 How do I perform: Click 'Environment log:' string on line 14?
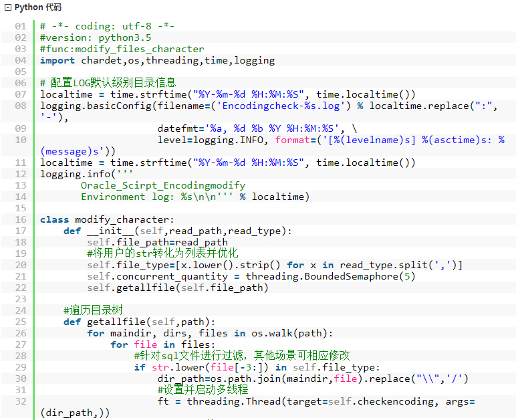point(127,197)
